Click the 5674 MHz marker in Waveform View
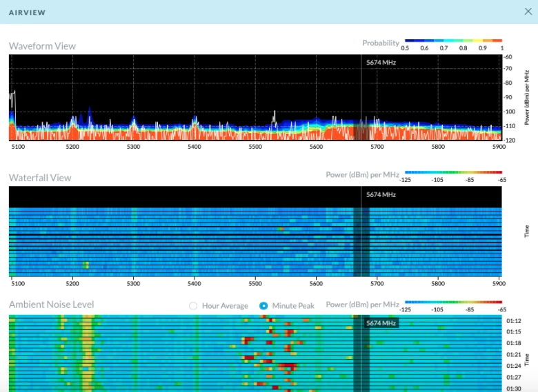 pyautogui.click(x=381, y=62)
